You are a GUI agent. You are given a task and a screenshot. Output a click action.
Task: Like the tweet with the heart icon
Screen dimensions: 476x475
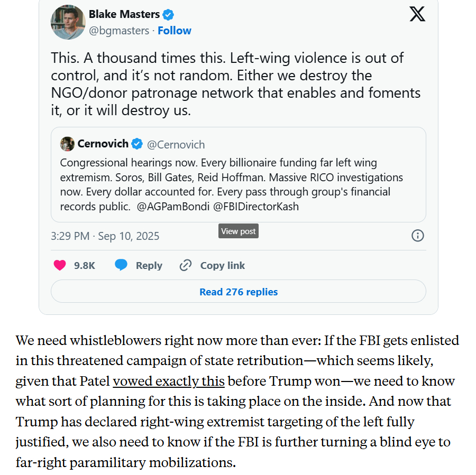point(60,265)
